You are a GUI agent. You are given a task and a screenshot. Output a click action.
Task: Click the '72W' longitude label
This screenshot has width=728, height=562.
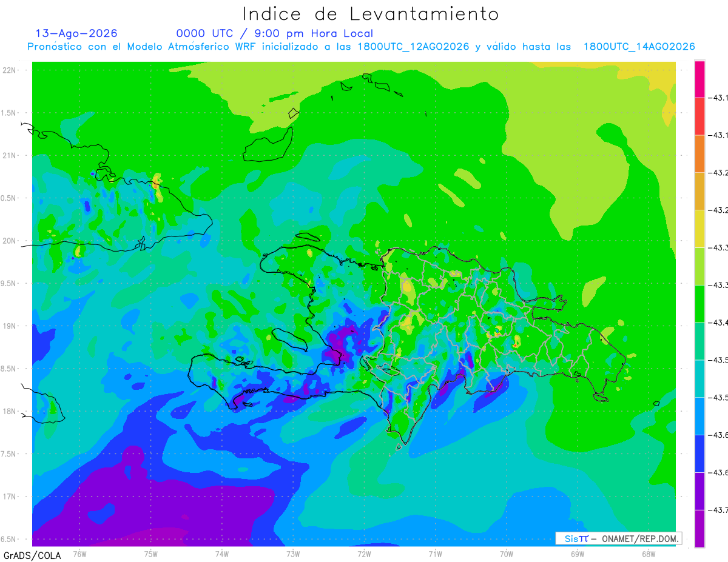364,554
